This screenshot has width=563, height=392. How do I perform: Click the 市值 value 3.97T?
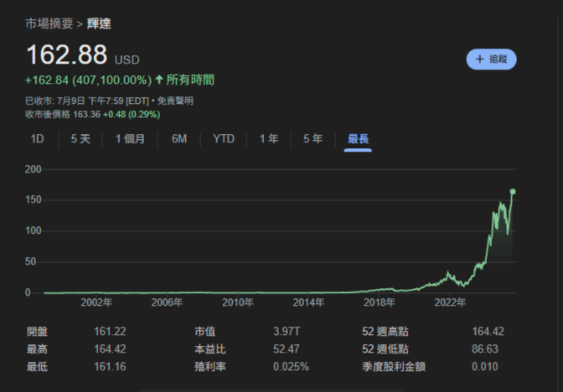pos(287,332)
